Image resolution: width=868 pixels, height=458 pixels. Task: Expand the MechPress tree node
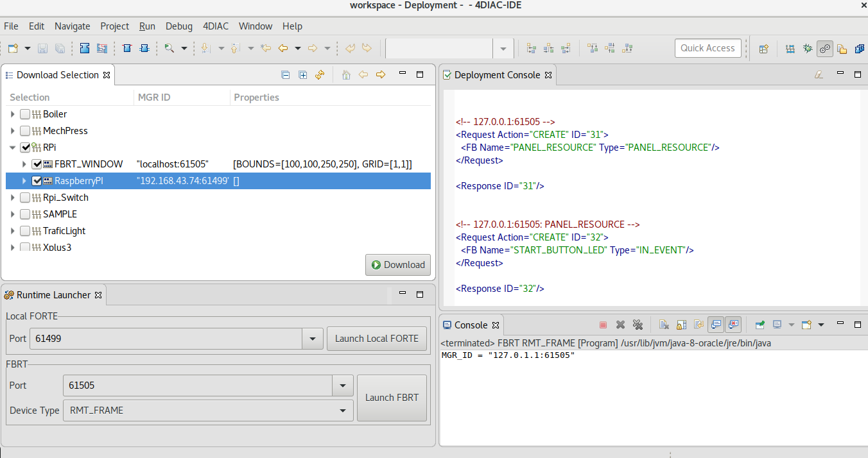[13, 131]
